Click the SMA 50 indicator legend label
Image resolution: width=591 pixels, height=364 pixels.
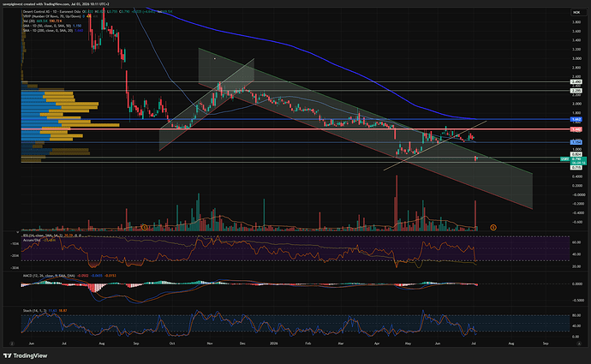pyautogui.click(x=47, y=26)
